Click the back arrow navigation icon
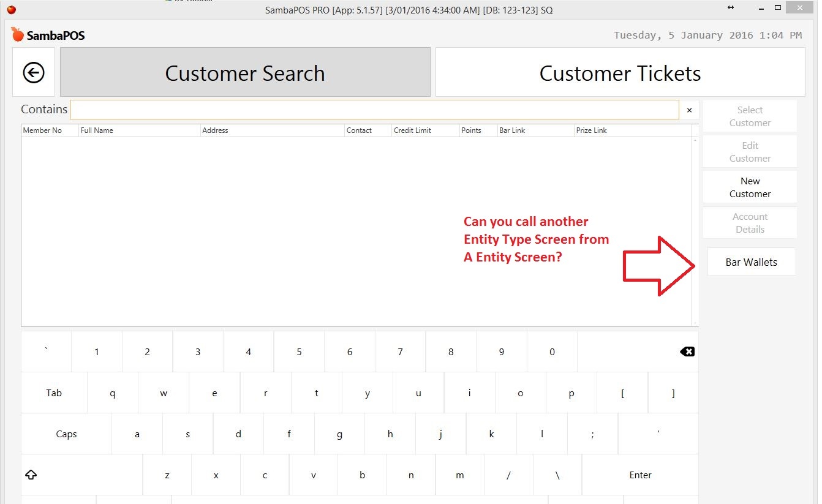Viewport: 822px width, 504px height. click(34, 72)
